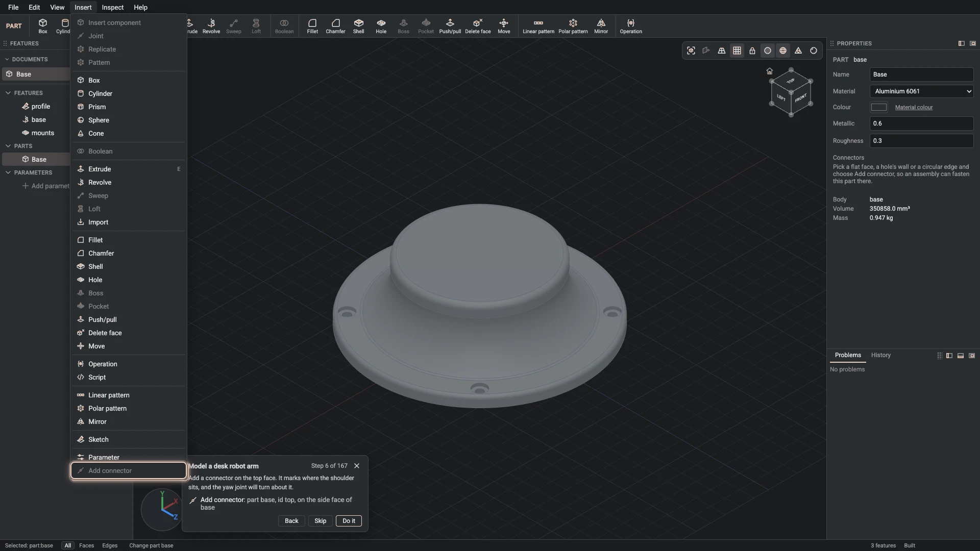Click the Mirror toolbar icon
Viewport: 980px width, 551px height.
pos(601,26)
